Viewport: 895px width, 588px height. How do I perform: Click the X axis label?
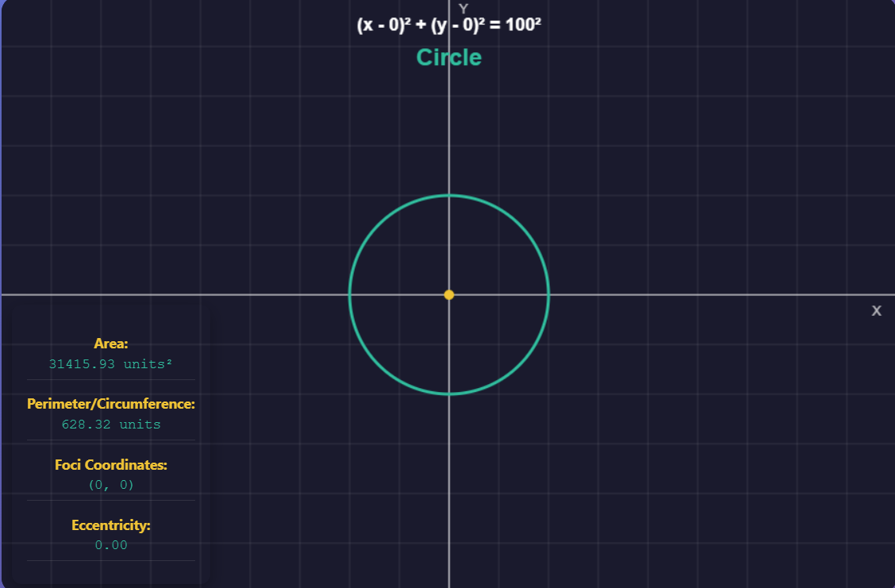(x=876, y=311)
